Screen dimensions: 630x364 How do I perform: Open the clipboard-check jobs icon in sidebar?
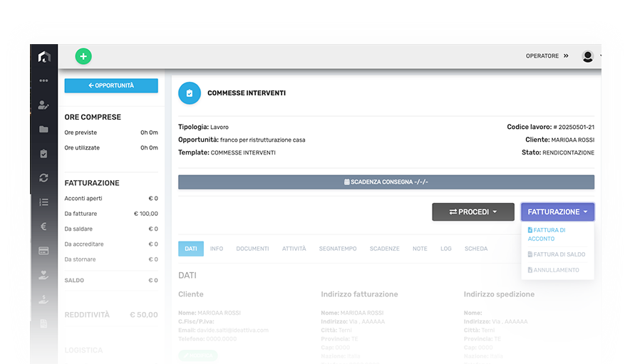(43, 154)
